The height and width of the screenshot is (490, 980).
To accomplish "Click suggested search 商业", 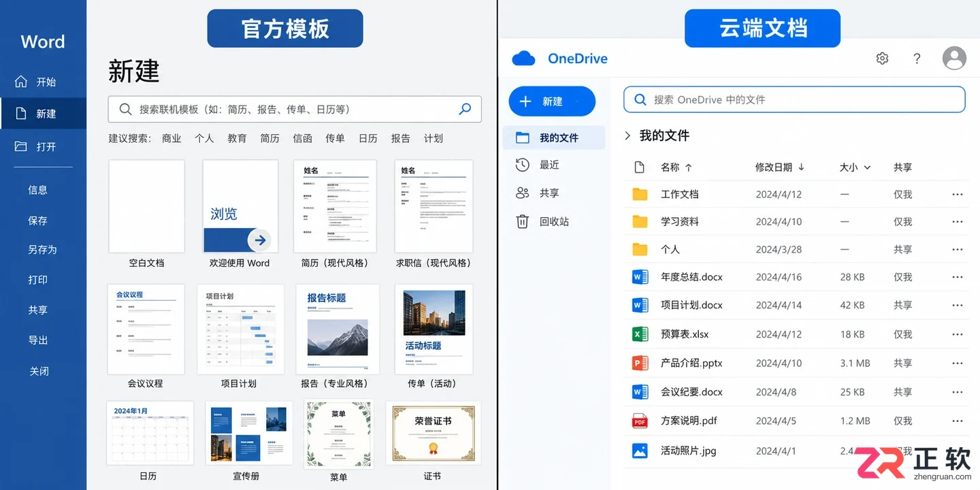I will (x=171, y=138).
